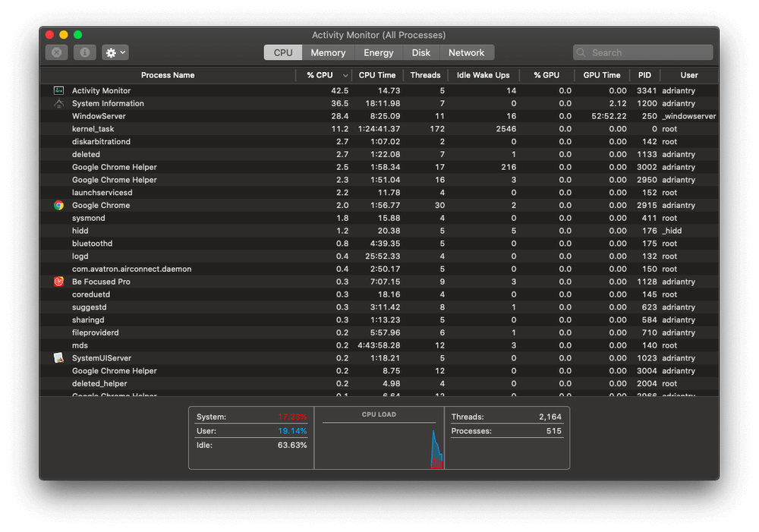Select the hidd process row
The height and width of the screenshot is (532, 759).
coord(379,231)
